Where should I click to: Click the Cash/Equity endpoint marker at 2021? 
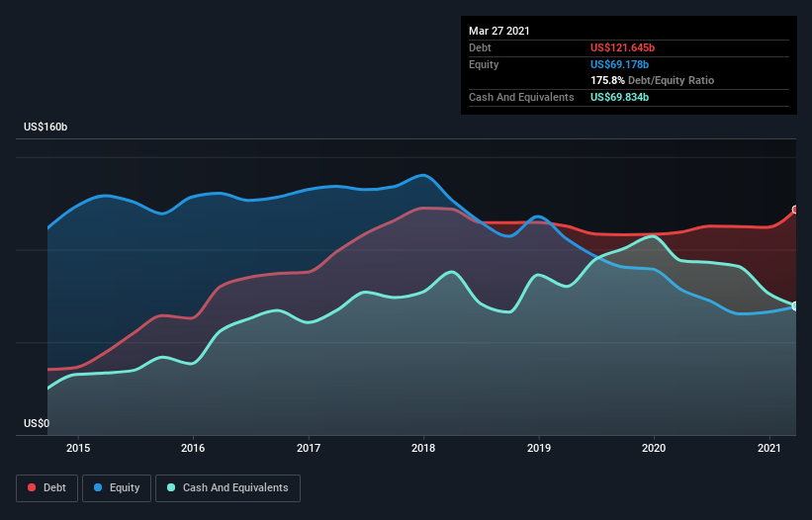(x=795, y=306)
